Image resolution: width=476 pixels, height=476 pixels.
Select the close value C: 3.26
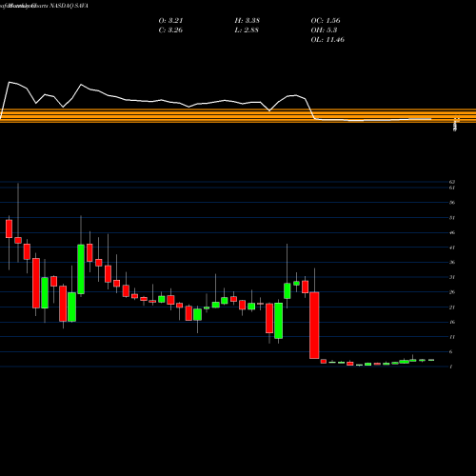(170, 30)
